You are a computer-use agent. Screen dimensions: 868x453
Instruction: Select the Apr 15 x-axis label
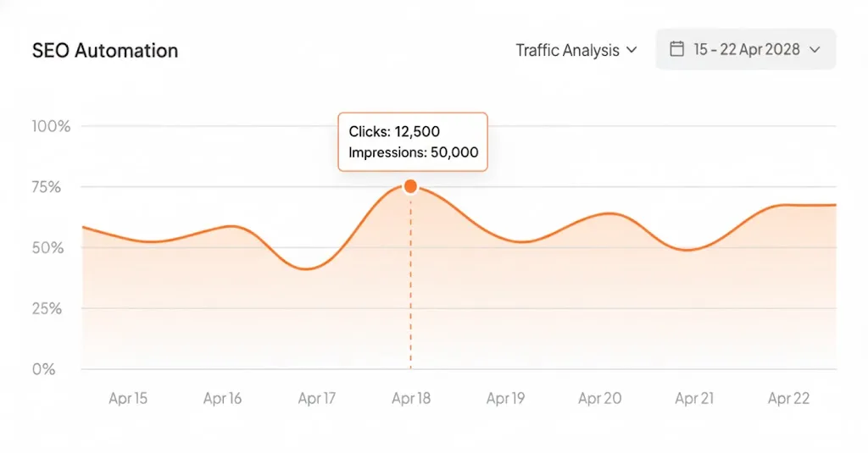128,398
